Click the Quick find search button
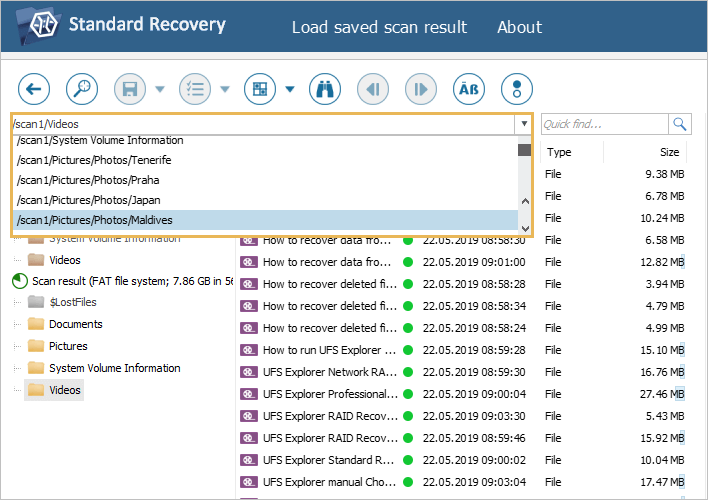 coord(680,124)
